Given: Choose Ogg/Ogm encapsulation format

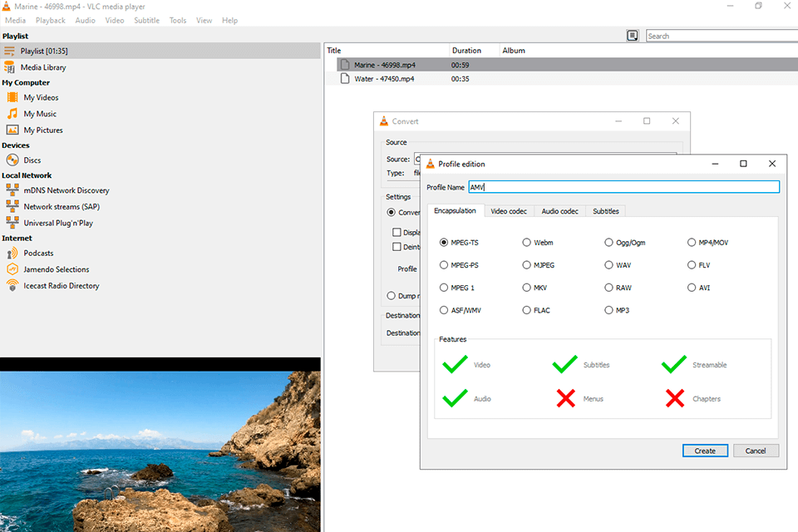Looking at the screenshot, I should pos(609,243).
